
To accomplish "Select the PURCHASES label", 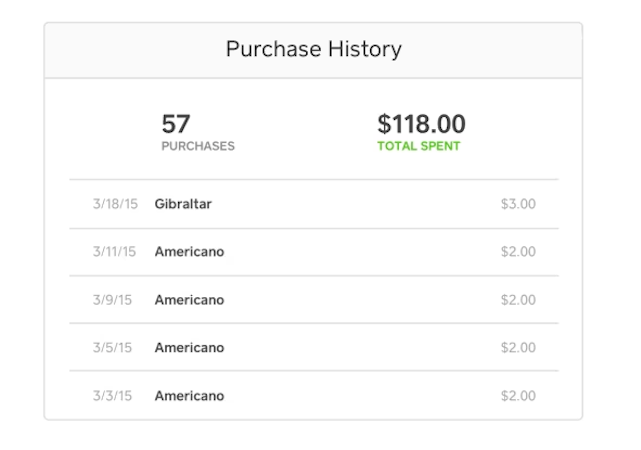I will pos(198,146).
